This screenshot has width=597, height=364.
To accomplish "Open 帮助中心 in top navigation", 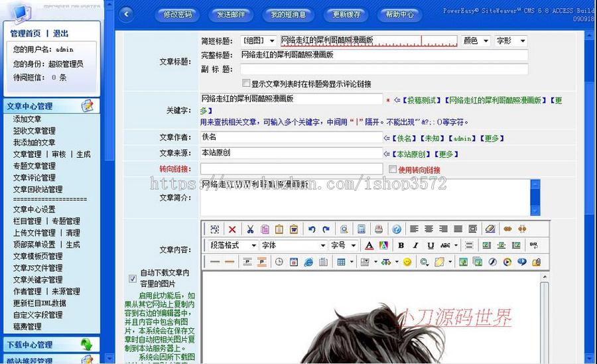I will click(399, 15).
